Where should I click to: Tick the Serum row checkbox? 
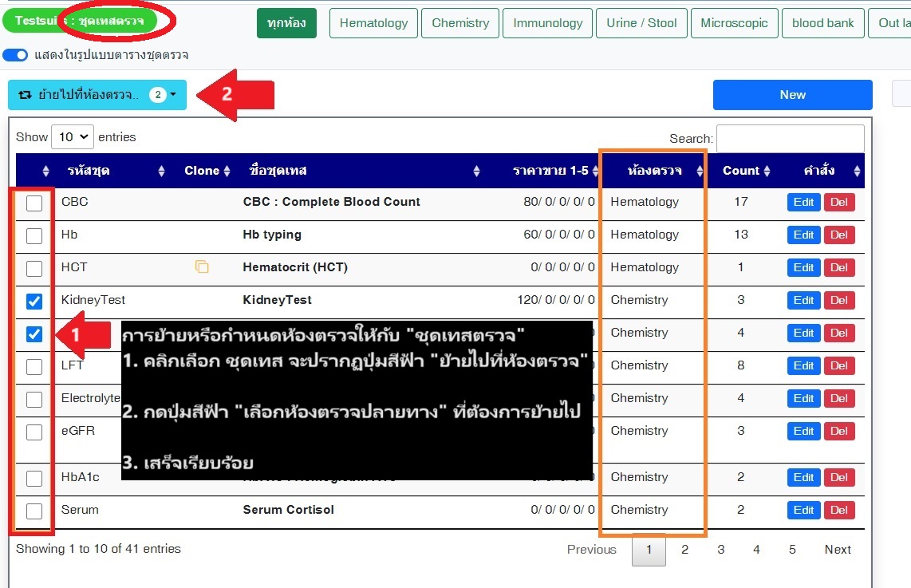point(34,511)
